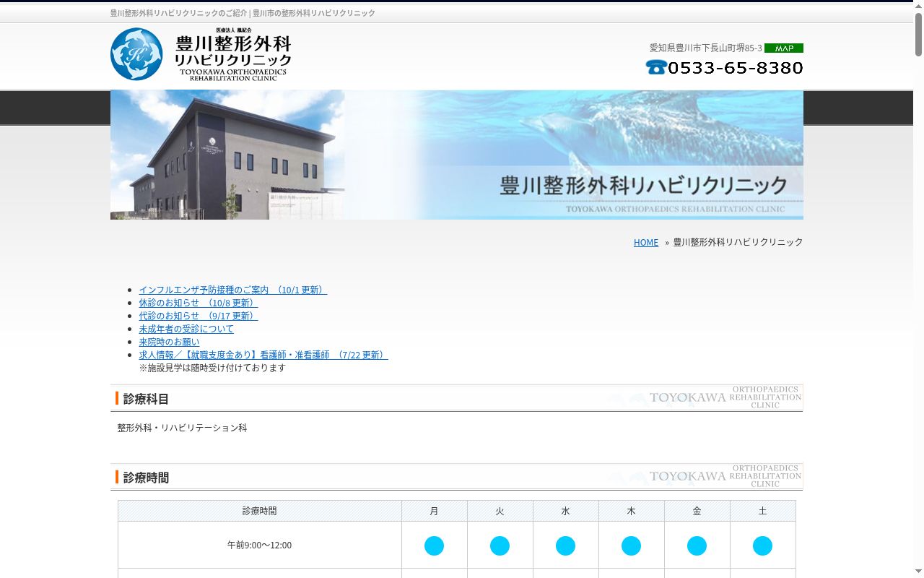Click the blue dolphin clinic logo
924x578 pixels.
pyautogui.click(x=136, y=54)
